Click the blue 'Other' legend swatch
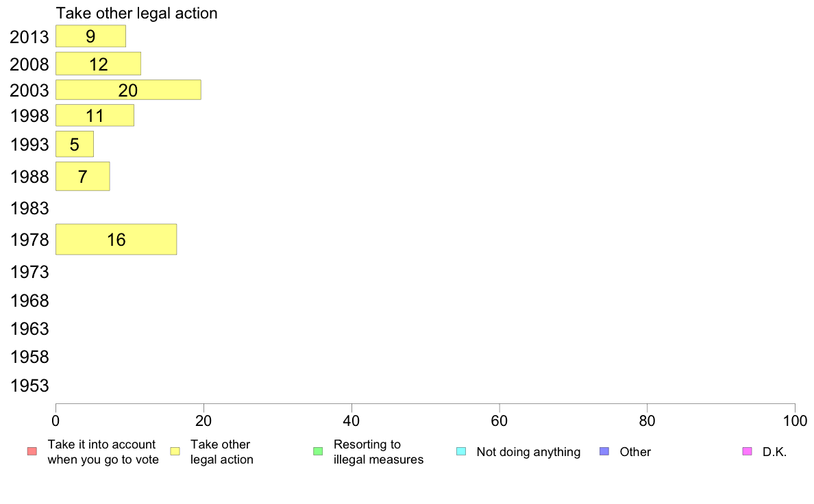814x504 pixels. [x=604, y=451]
